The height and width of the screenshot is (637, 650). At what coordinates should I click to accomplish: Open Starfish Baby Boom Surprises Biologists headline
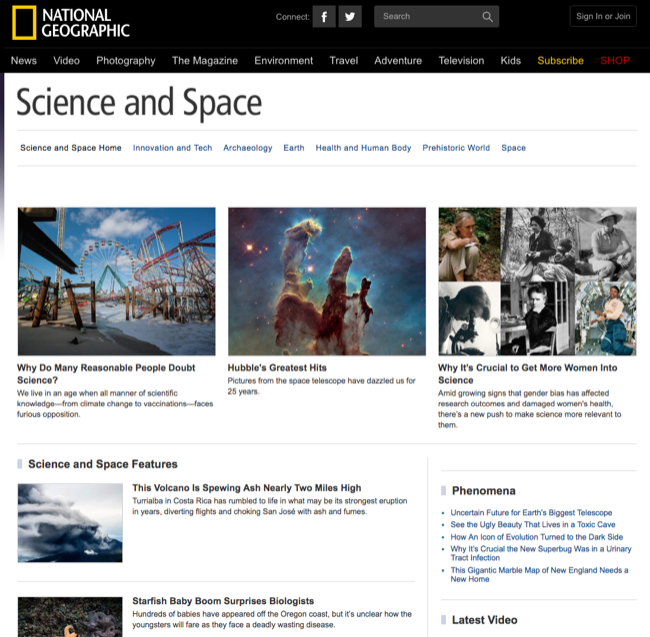click(223, 601)
